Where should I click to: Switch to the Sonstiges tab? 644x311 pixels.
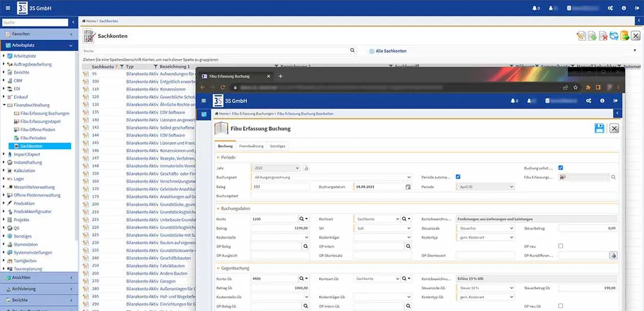tap(277, 146)
